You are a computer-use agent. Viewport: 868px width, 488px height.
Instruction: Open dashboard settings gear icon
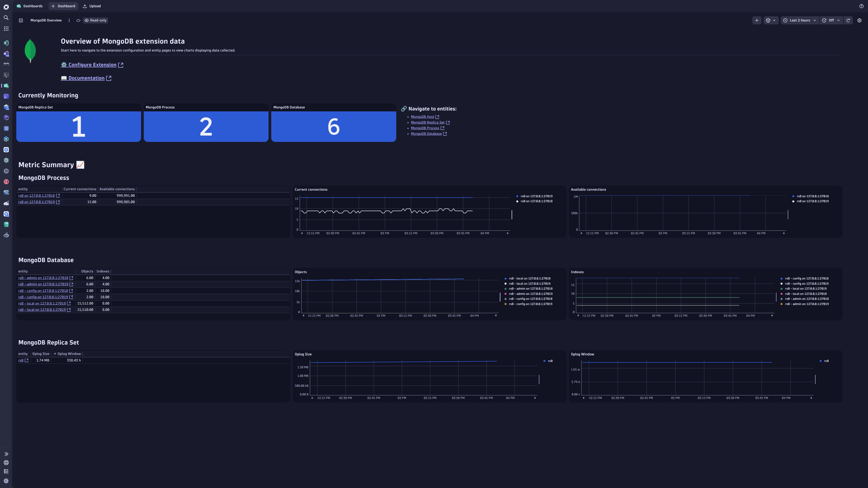tap(859, 20)
